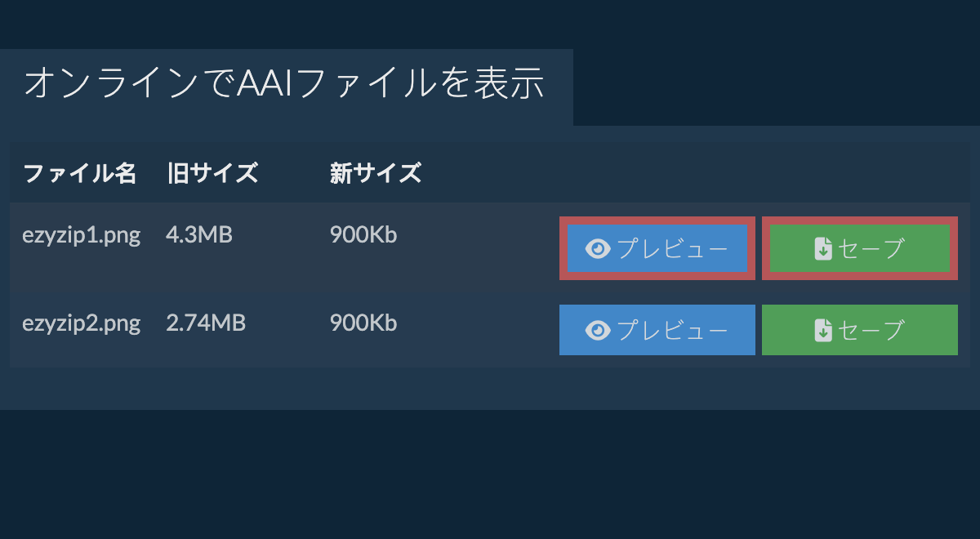
Task: Click the download file icon for ezyzip1.png
Action: [x=823, y=249]
